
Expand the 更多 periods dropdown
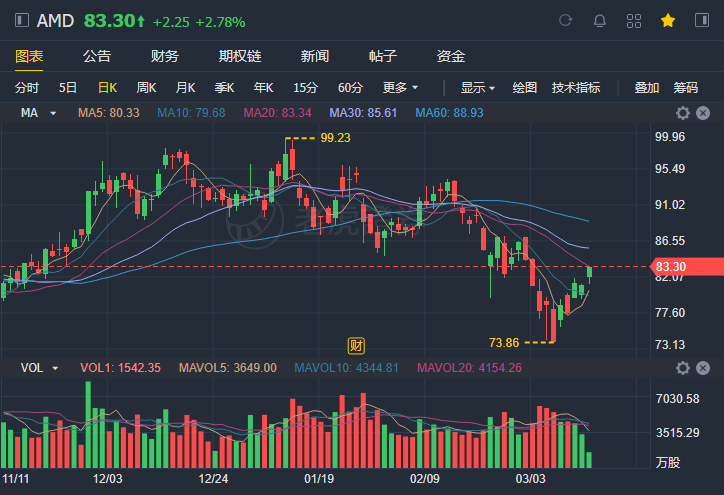[400, 87]
